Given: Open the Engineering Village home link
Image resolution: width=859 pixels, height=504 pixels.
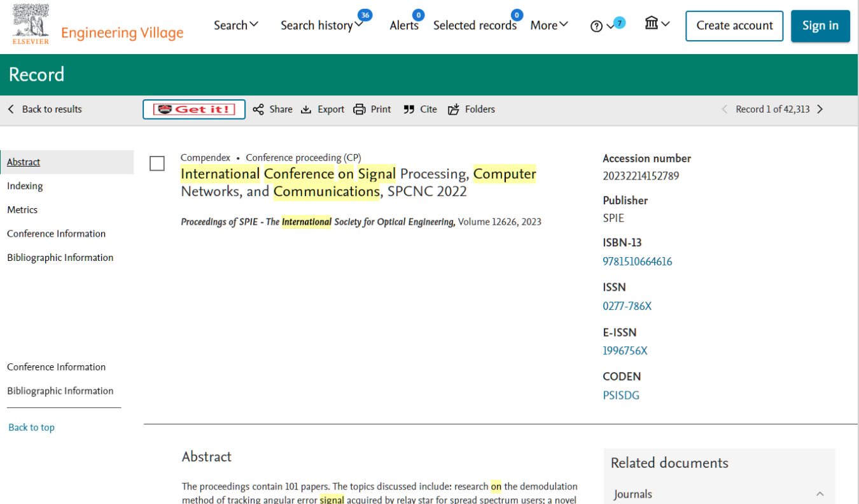Looking at the screenshot, I should 122,32.
